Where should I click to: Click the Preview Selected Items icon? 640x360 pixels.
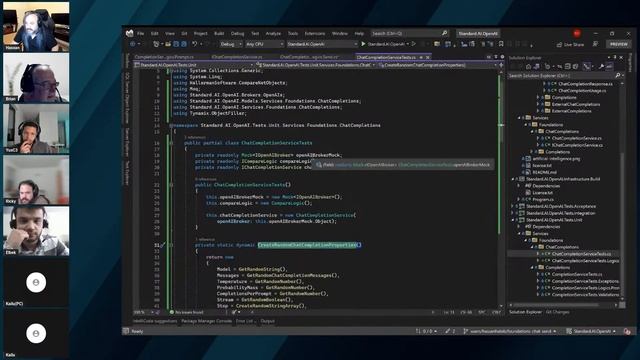click(x=609, y=66)
